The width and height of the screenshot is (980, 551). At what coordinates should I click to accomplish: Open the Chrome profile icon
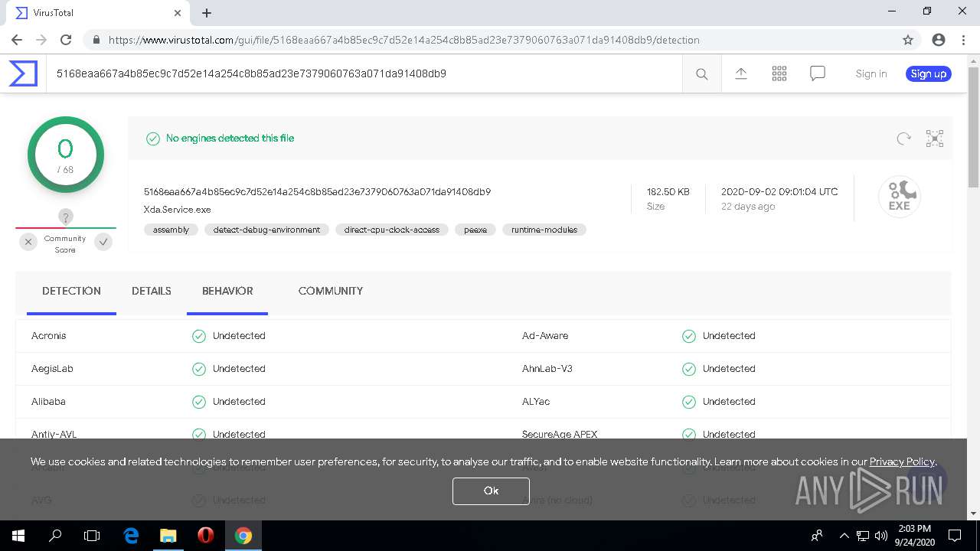pyautogui.click(x=939, y=40)
